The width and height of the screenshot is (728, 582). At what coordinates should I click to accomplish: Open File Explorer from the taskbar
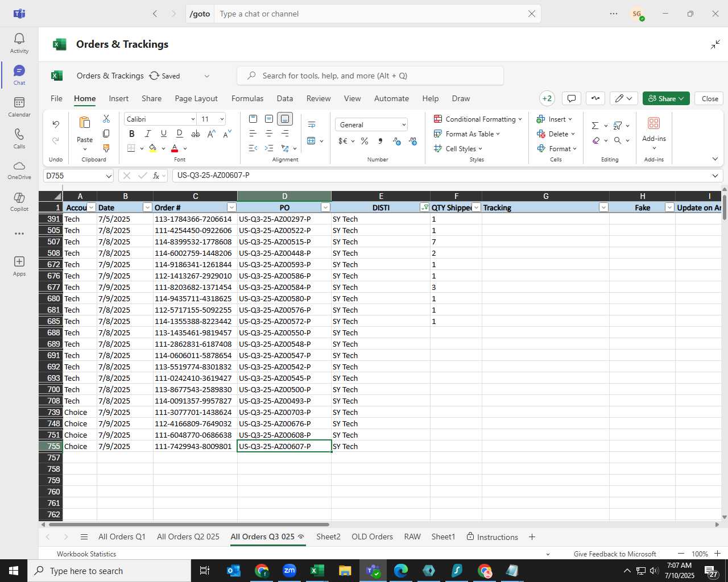click(345, 571)
